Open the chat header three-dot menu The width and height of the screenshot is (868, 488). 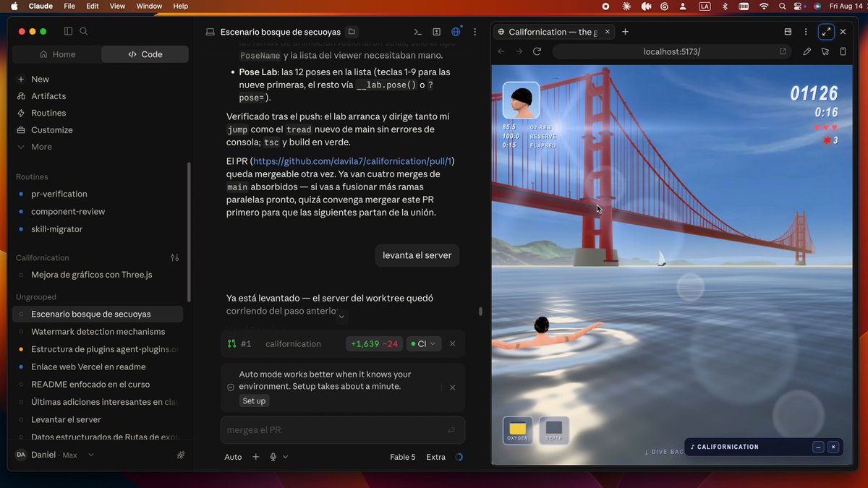[475, 32]
